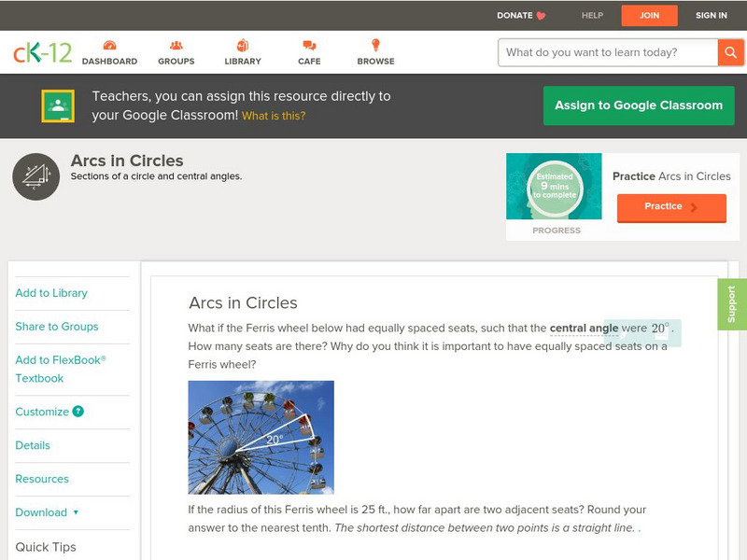Click GROUPS in the navigation bar
Viewport: 747px width, 560px height.
tap(176, 62)
